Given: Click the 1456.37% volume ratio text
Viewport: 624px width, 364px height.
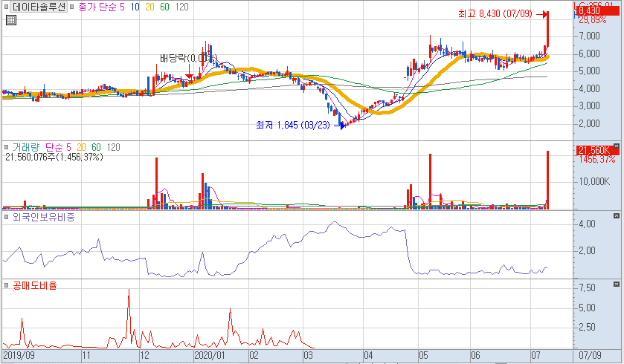Looking at the screenshot, I should tap(597, 160).
